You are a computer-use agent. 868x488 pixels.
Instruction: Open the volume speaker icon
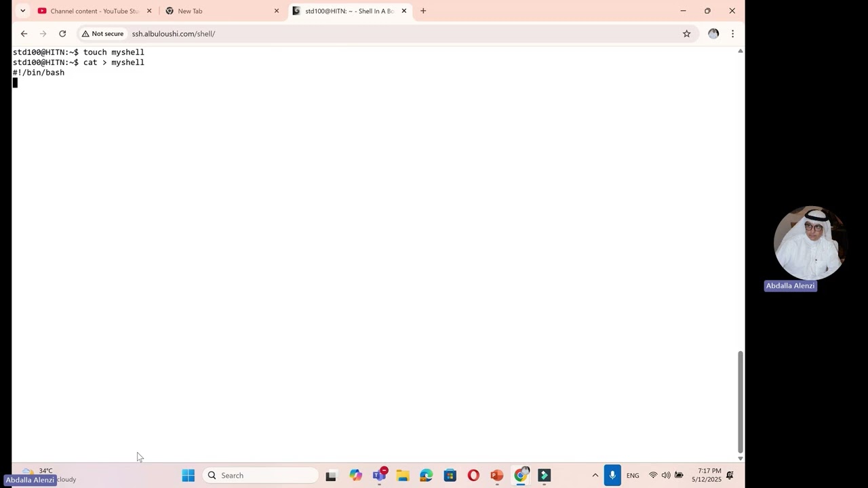[666, 475]
